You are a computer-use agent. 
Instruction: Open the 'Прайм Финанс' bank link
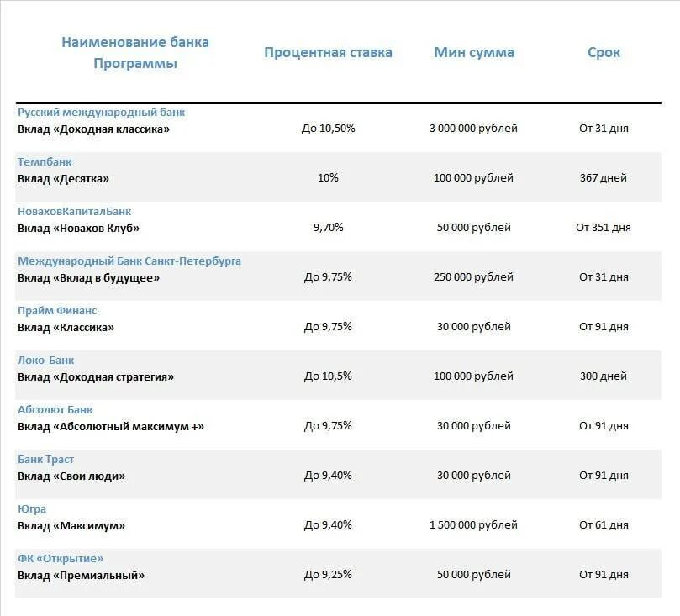click(57, 310)
